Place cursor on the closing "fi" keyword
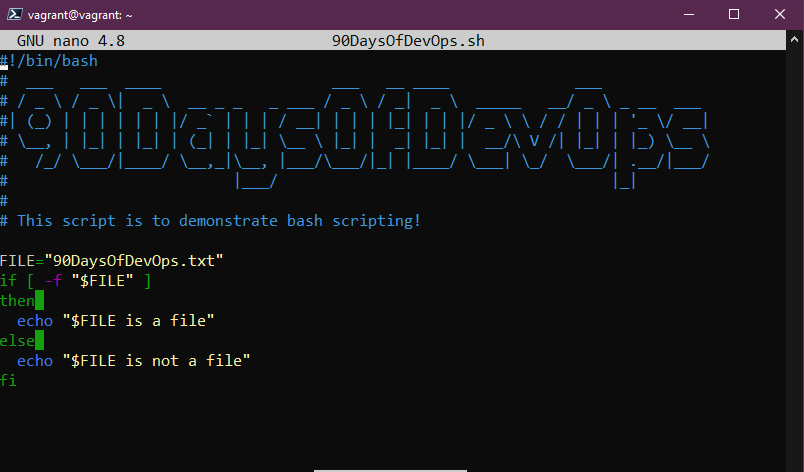 tap(9, 380)
